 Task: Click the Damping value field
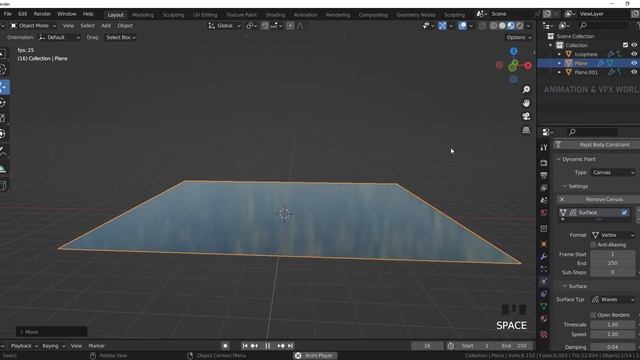coord(613,347)
